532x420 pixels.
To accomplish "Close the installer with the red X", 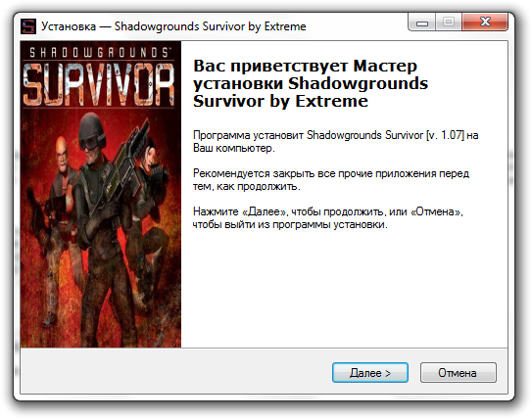I will (485, 23).
